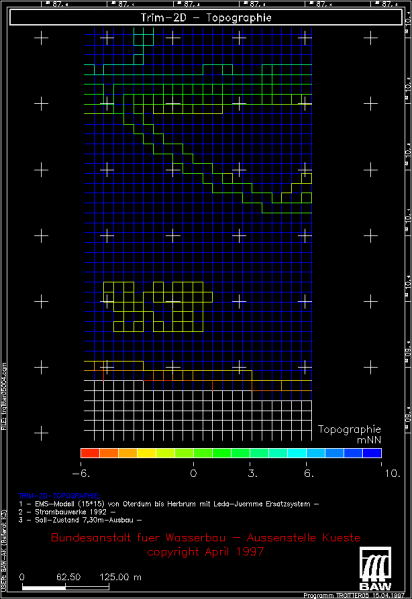Click the BAW logo
The height and width of the screenshot is (599, 412).
tap(375, 569)
